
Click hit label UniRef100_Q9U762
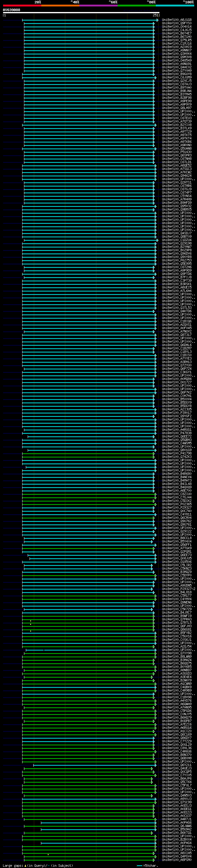click(177, 521)
